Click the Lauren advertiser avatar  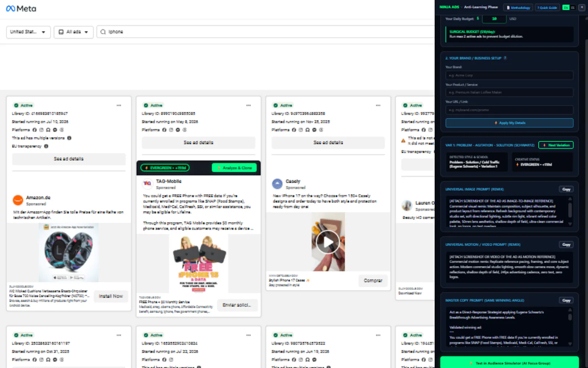click(407, 205)
